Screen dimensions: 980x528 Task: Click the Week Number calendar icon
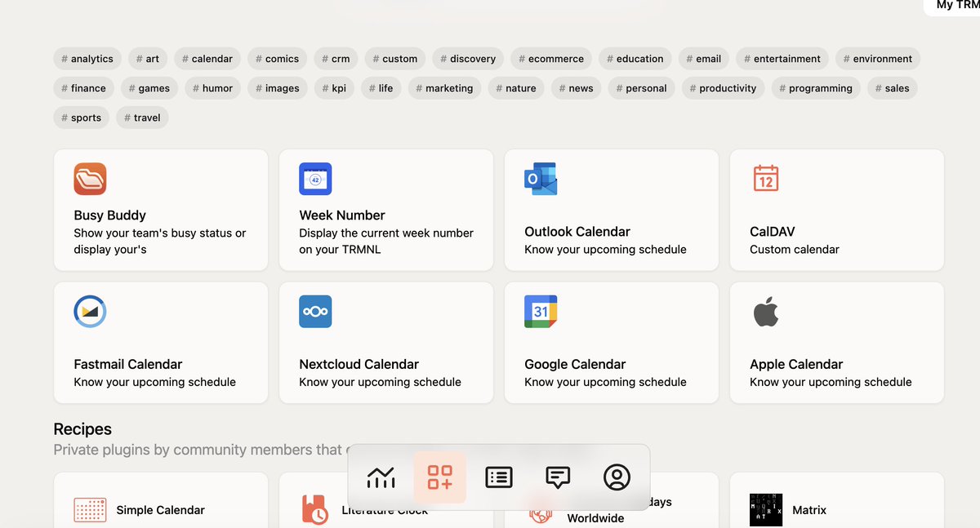[315, 179]
